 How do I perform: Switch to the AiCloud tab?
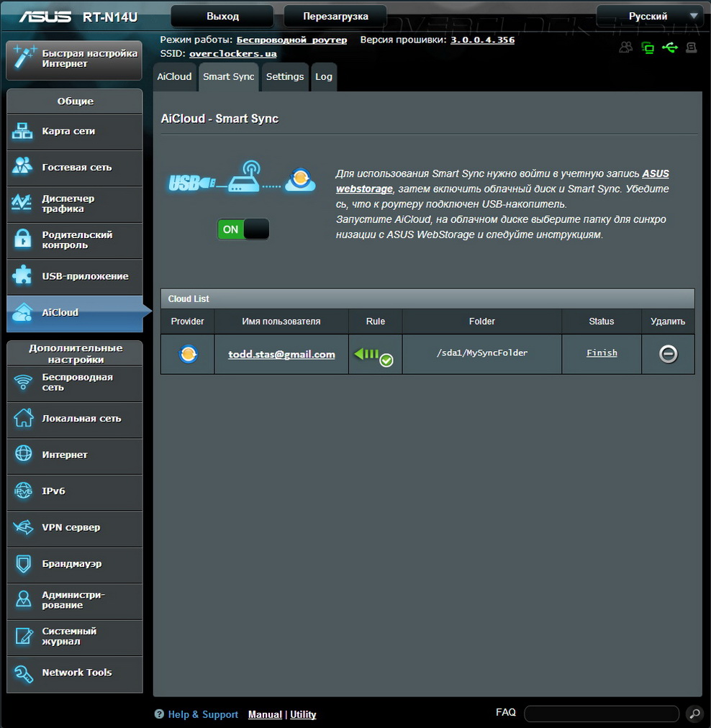(x=175, y=76)
